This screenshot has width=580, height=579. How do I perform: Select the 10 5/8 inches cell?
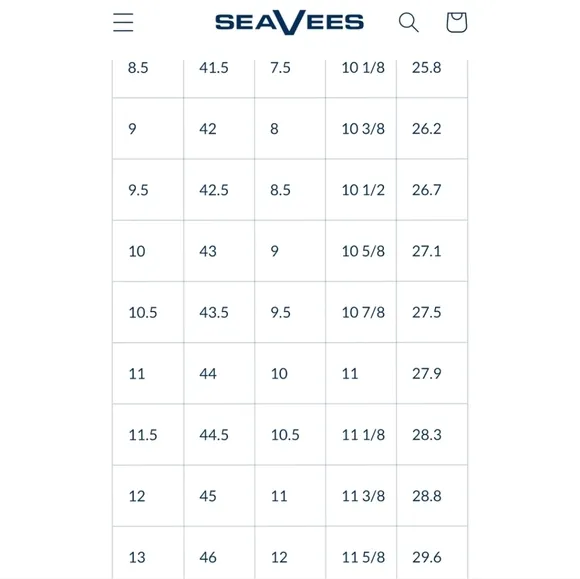pyautogui.click(x=361, y=251)
